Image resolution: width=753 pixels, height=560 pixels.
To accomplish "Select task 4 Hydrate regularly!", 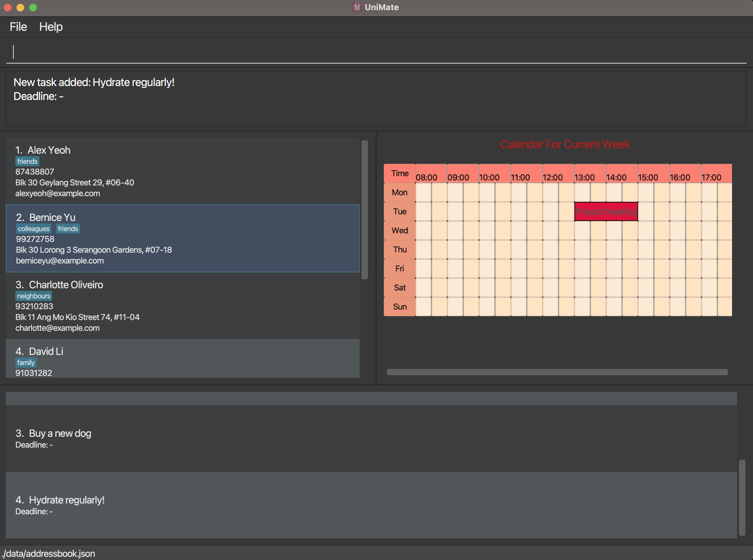I will [x=371, y=505].
